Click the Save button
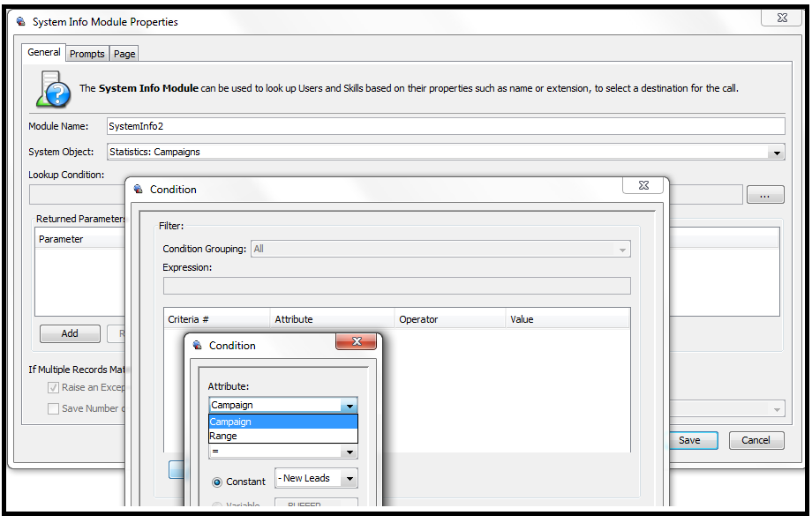This screenshot has height=523, width=812. point(693,440)
